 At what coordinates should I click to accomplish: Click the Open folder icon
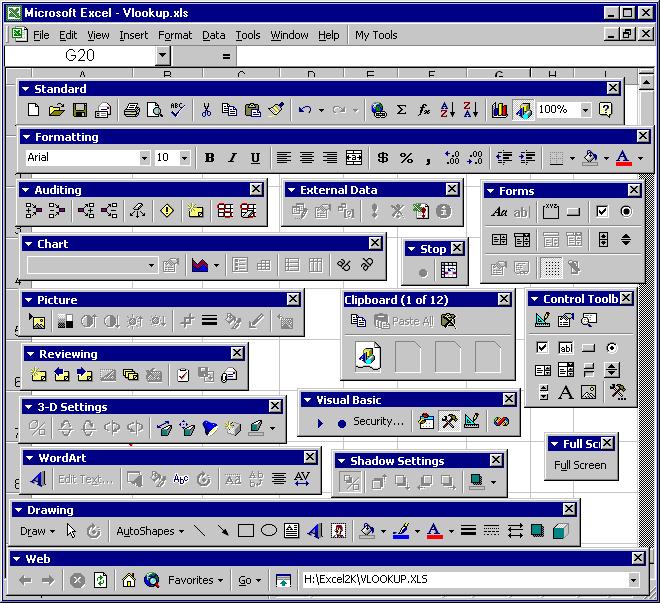point(56,110)
